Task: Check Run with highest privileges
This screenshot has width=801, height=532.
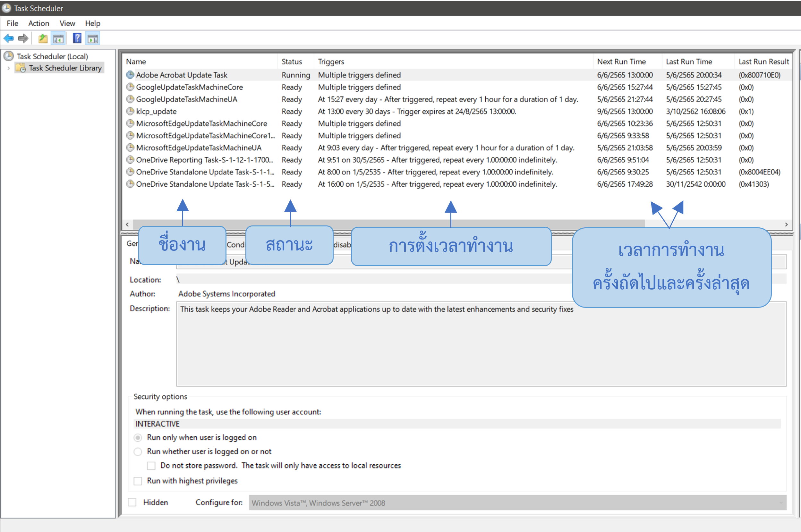Action: tap(138, 481)
